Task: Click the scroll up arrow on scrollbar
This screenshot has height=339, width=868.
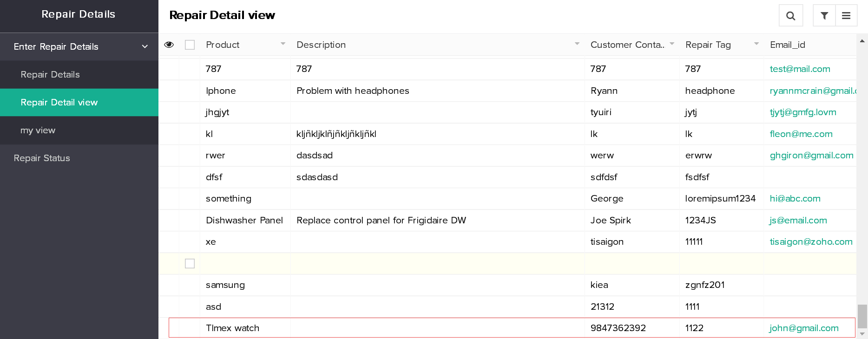Action: (x=862, y=41)
